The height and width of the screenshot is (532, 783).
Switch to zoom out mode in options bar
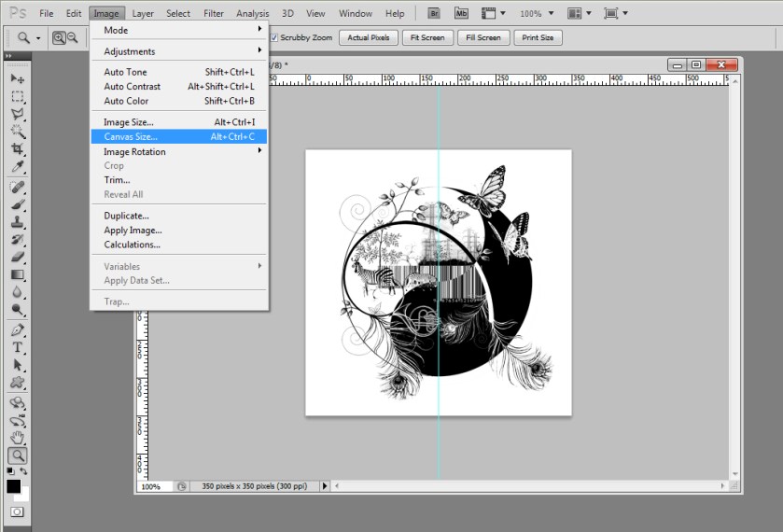click(x=72, y=38)
